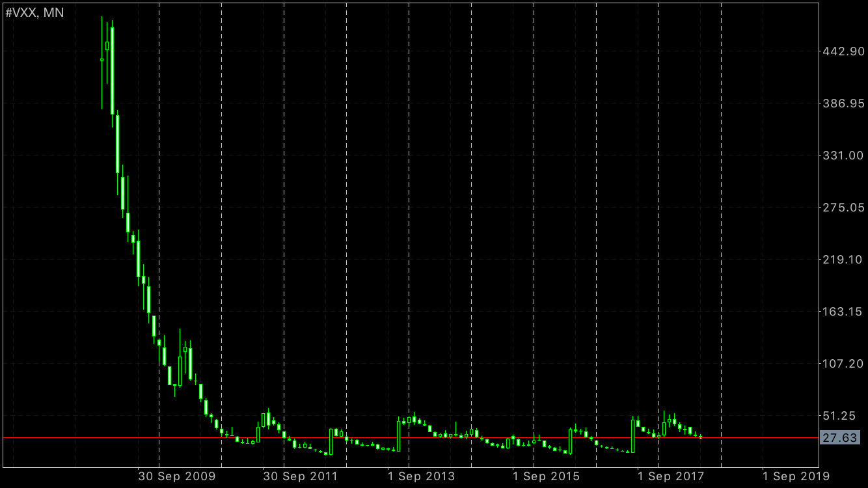Select the 442.90 price axis label

coord(844,51)
